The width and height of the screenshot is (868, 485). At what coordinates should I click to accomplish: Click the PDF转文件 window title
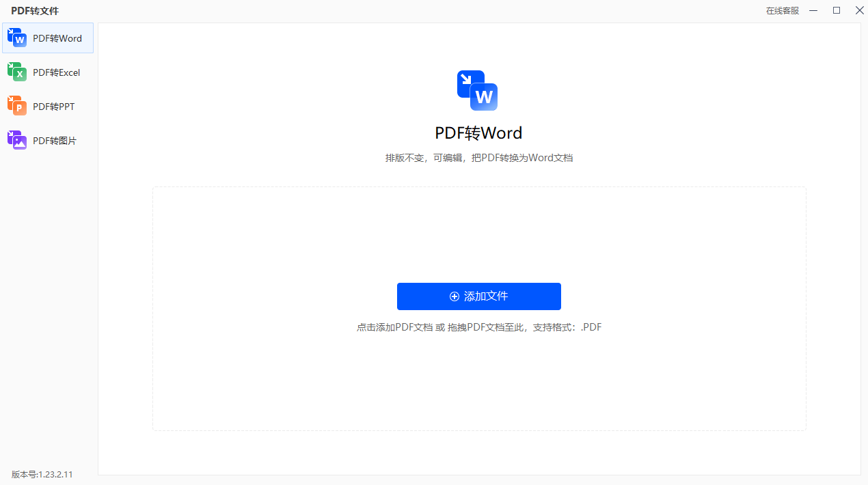pos(35,11)
